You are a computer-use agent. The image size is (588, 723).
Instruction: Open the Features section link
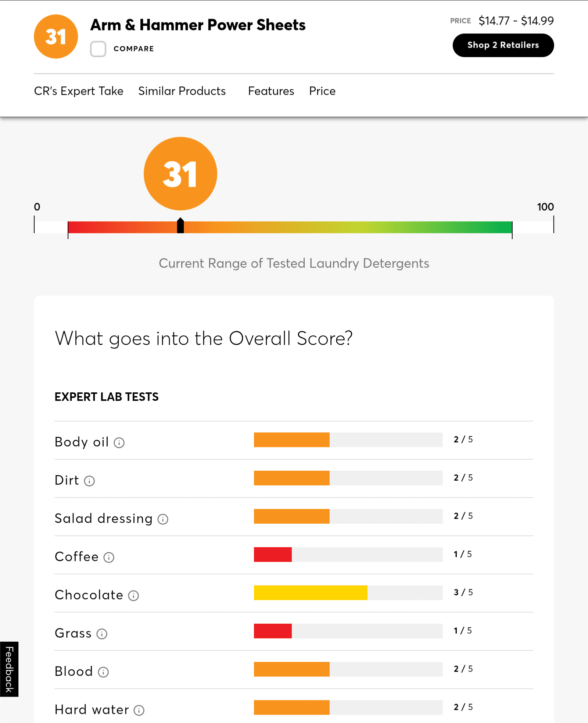pos(271,91)
